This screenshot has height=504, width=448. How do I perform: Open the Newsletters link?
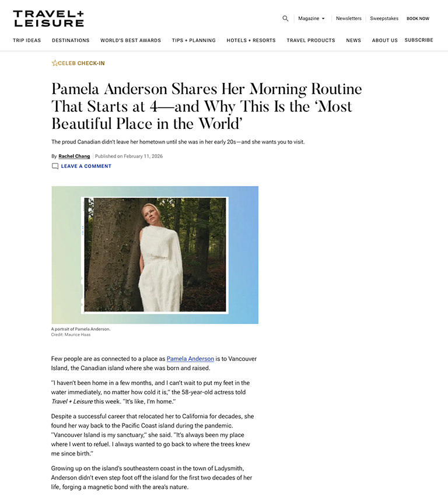349,18
